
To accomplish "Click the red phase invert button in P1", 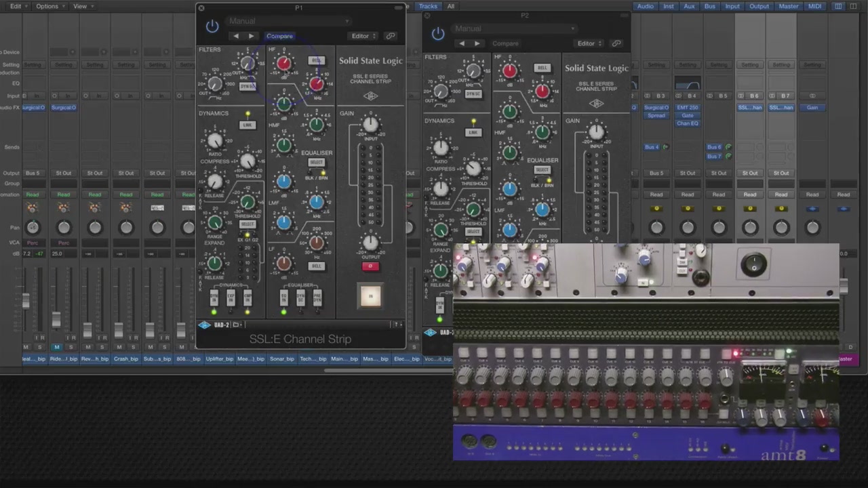I will point(370,266).
